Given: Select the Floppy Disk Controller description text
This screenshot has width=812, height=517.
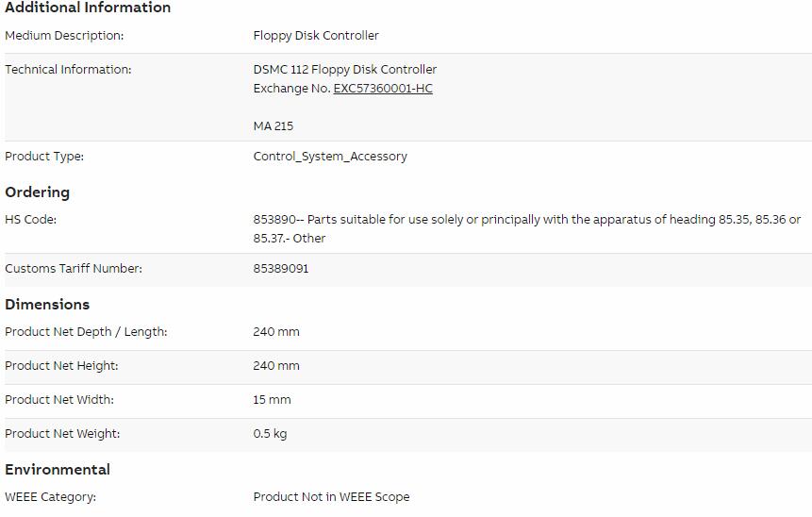Looking at the screenshot, I should (x=316, y=36).
